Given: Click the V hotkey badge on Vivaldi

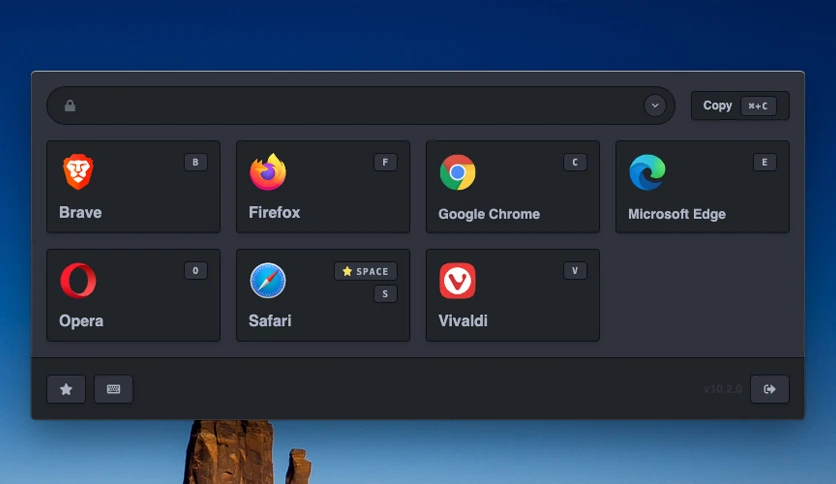Looking at the screenshot, I should click(575, 271).
